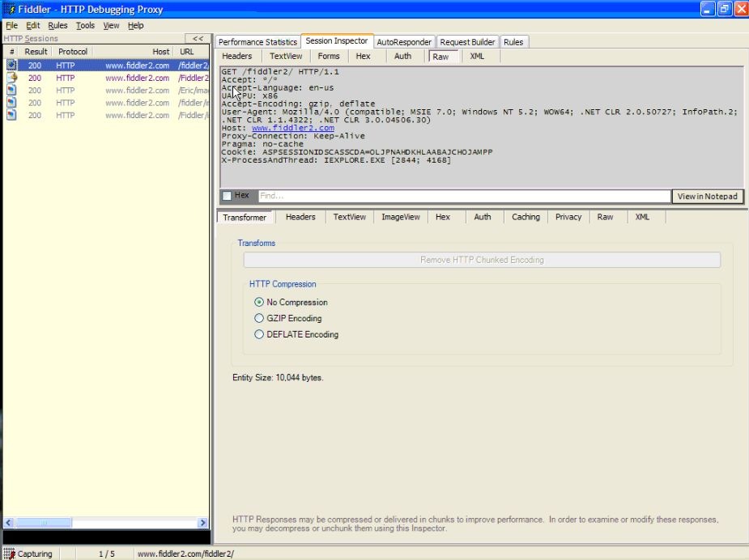Click the Capturing status bar icon
The height and width of the screenshot is (560, 749).
click(x=9, y=554)
